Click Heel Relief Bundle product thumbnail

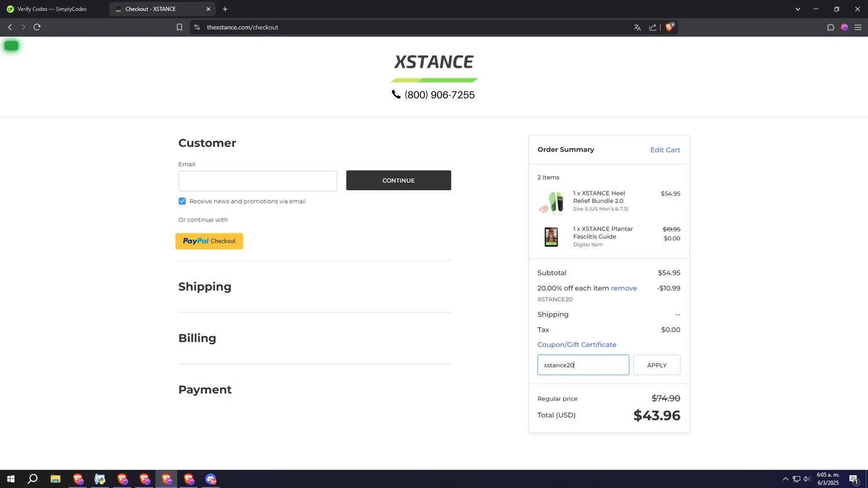(551, 202)
